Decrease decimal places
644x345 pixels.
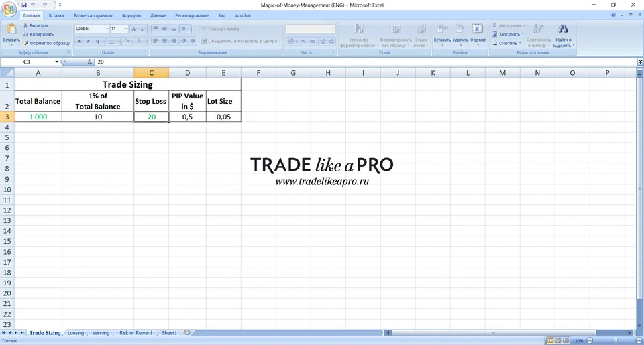click(x=331, y=41)
